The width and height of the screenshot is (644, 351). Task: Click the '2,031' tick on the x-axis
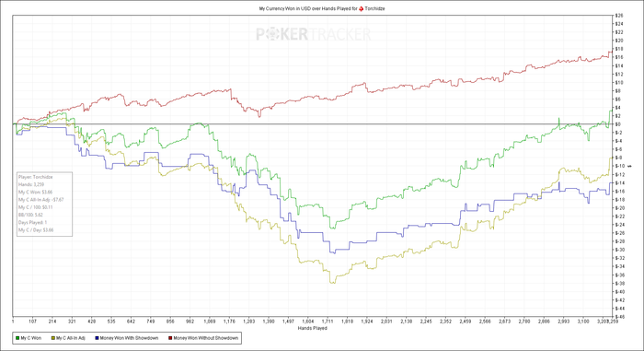pos(386,322)
